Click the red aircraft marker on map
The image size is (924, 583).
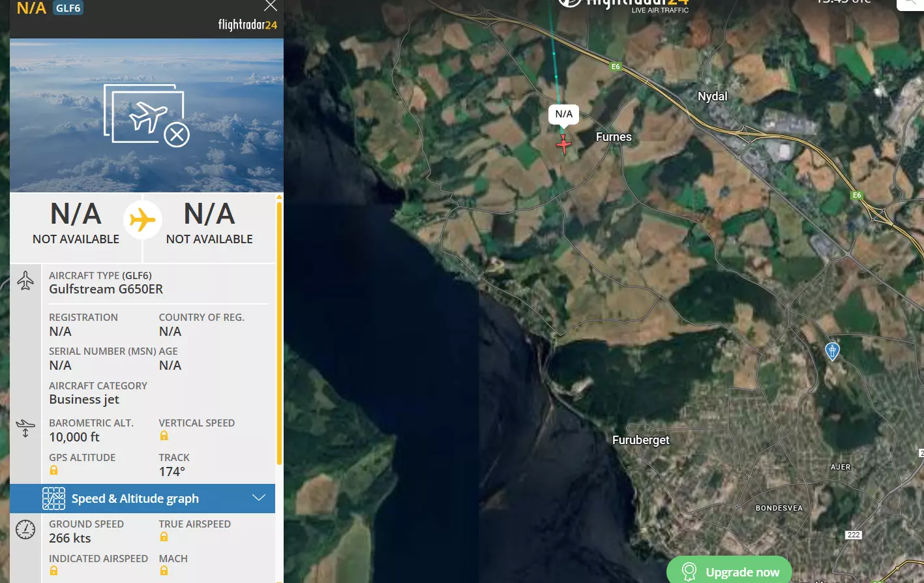563,144
